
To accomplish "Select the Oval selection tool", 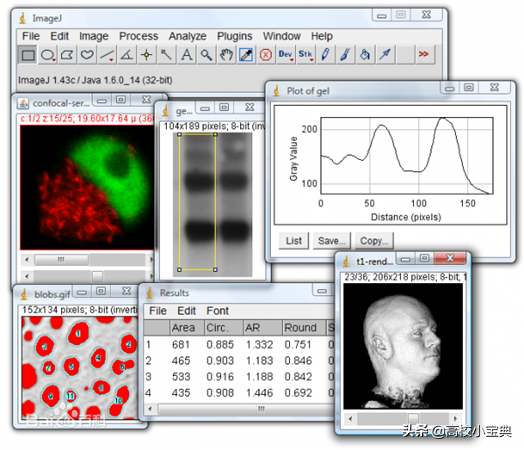I will coord(47,55).
